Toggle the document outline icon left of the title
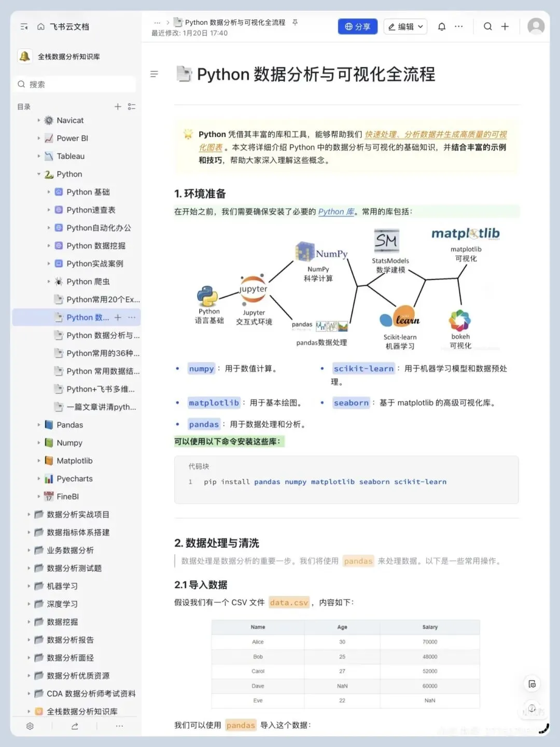 (x=154, y=74)
